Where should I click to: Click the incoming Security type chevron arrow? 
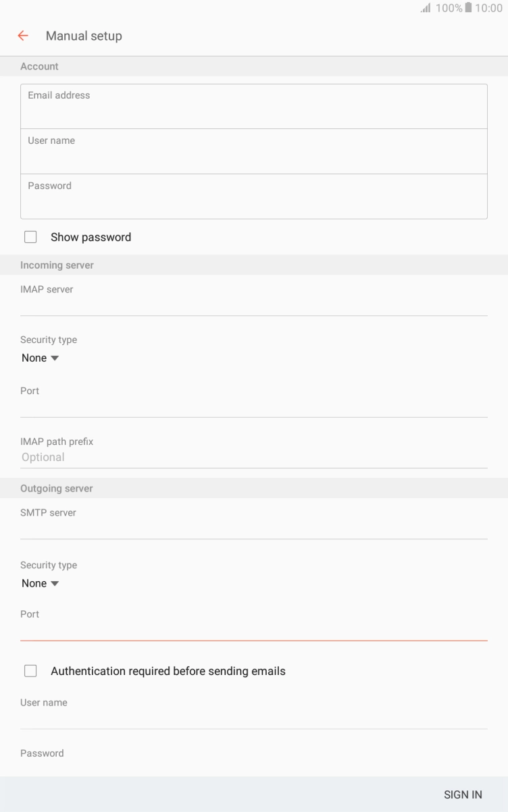[55, 358]
